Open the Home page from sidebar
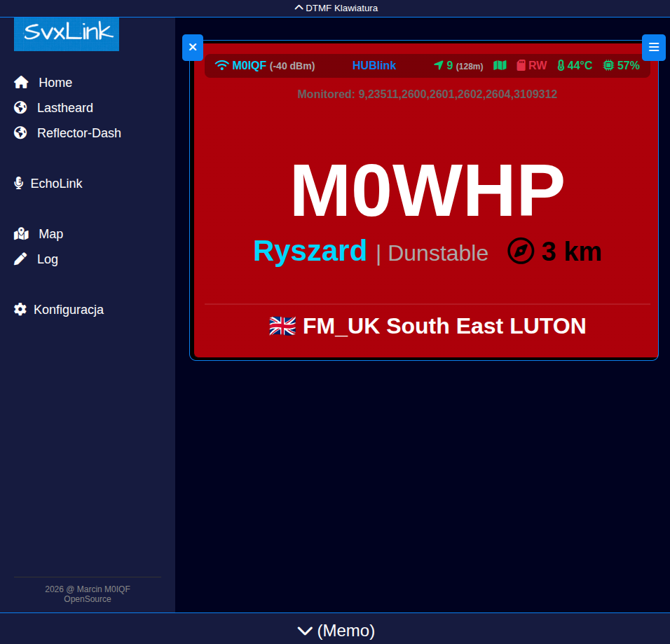Viewport: 670px width, 644px height. (55, 83)
